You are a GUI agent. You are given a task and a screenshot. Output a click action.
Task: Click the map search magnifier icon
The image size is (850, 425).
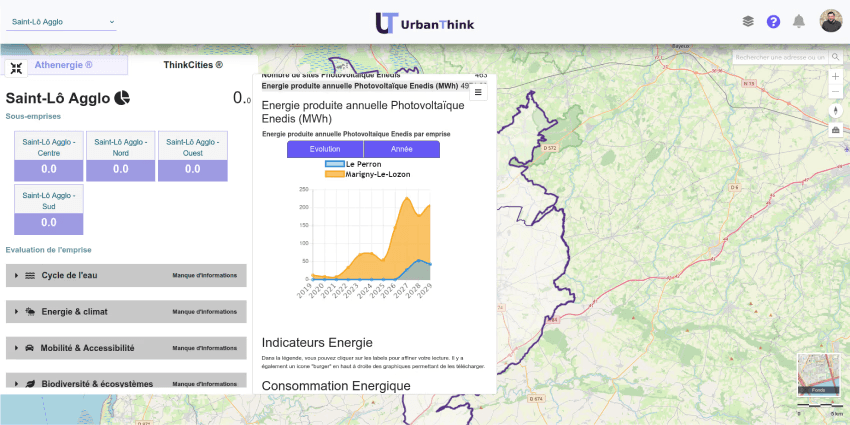click(835, 57)
